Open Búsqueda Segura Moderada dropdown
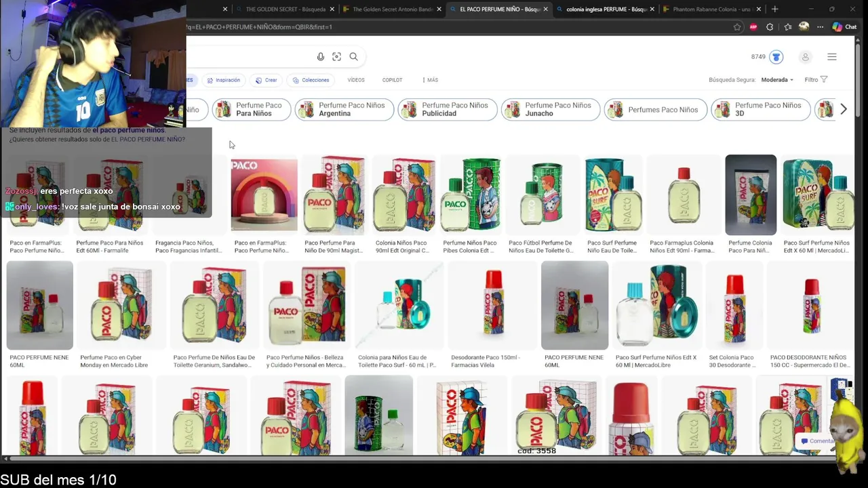The width and height of the screenshot is (868, 488). [x=777, y=80]
